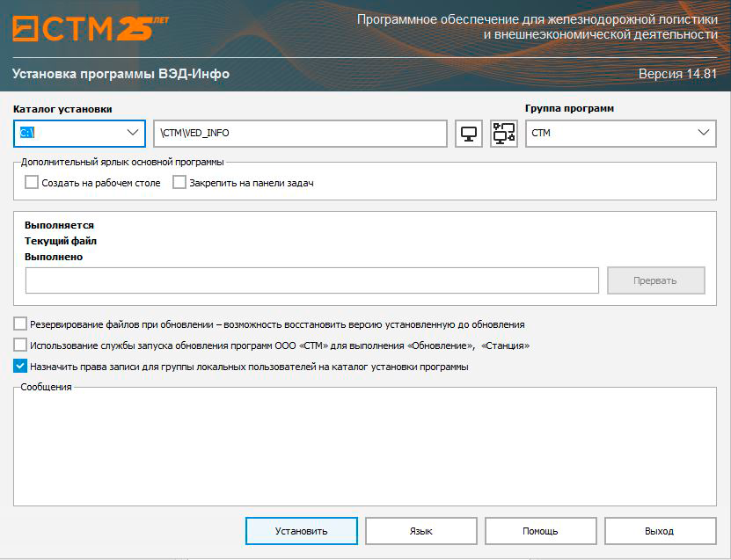Click the \CTM\VED_INFO path field
Image resolution: width=731 pixels, height=560 pixels.
click(x=300, y=134)
